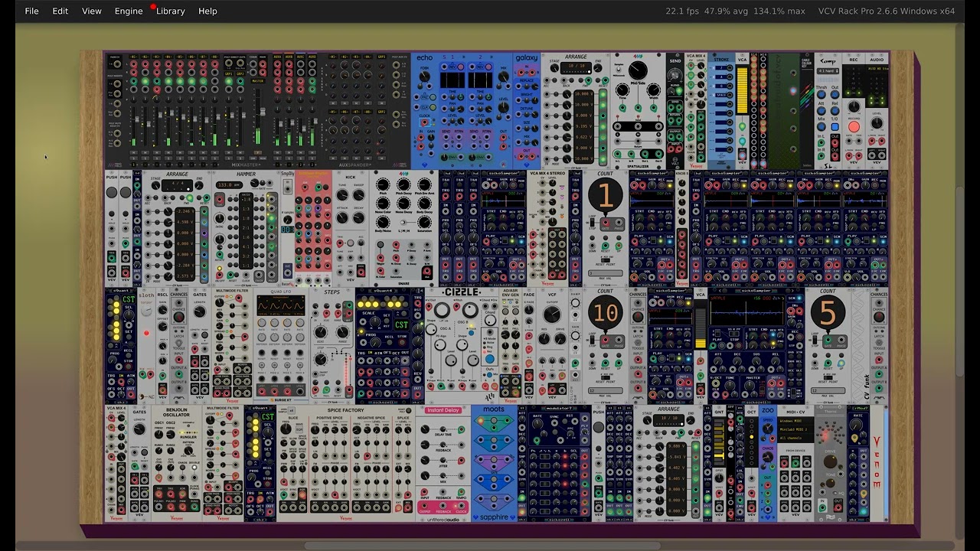This screenshot has width=980, height=551.
Task: Open the View menu
Action: pyautogui.click(x=92, y=11)
